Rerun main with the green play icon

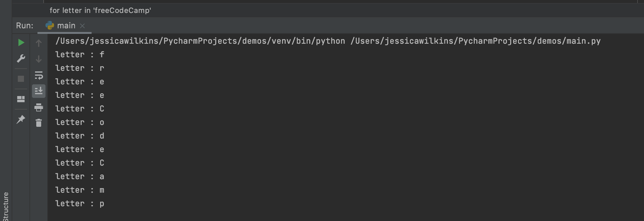click(x=21, y=42)
